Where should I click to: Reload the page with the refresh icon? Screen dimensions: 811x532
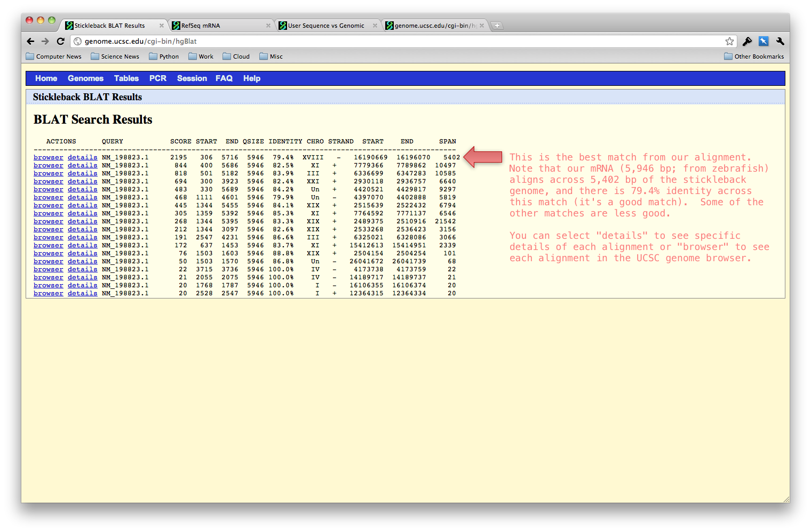[60, 41]
